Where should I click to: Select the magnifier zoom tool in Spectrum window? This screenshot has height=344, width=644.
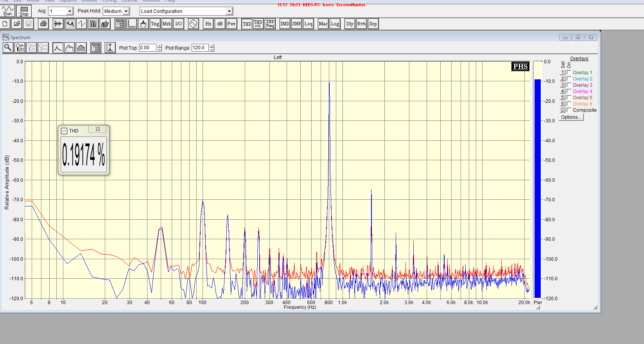point(8,48)
